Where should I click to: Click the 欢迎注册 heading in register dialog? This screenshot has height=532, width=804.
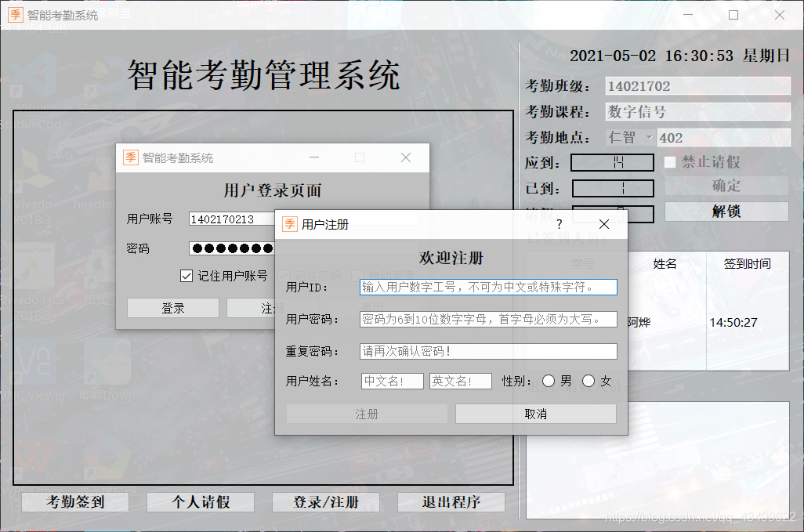coord(451,258)
